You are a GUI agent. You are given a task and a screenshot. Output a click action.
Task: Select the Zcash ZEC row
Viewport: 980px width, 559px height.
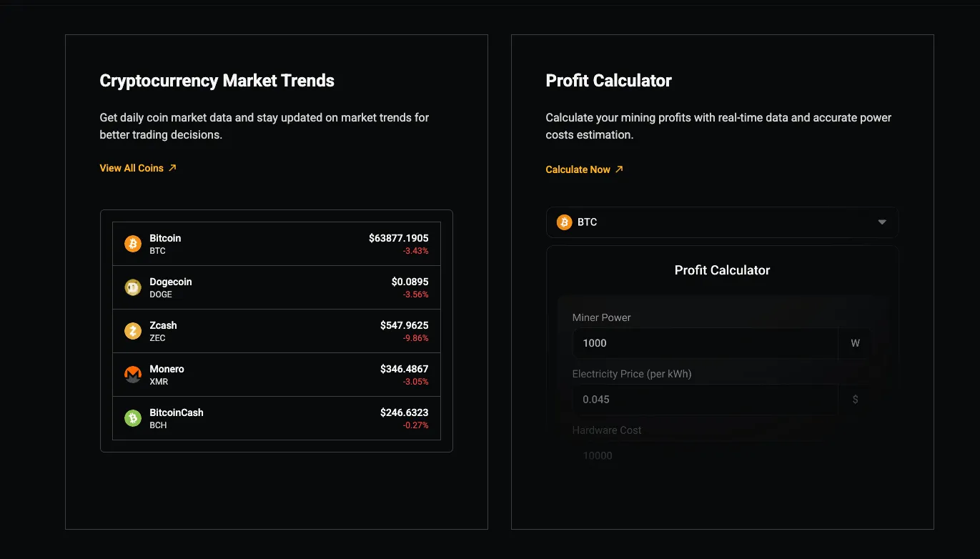pyautogui.click(x=277, y=331)
